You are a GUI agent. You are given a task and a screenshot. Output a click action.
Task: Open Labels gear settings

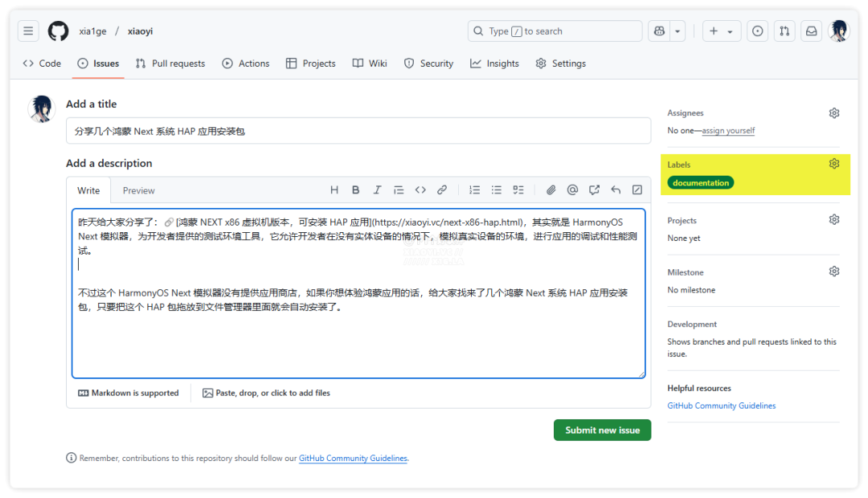pos(834,164)
